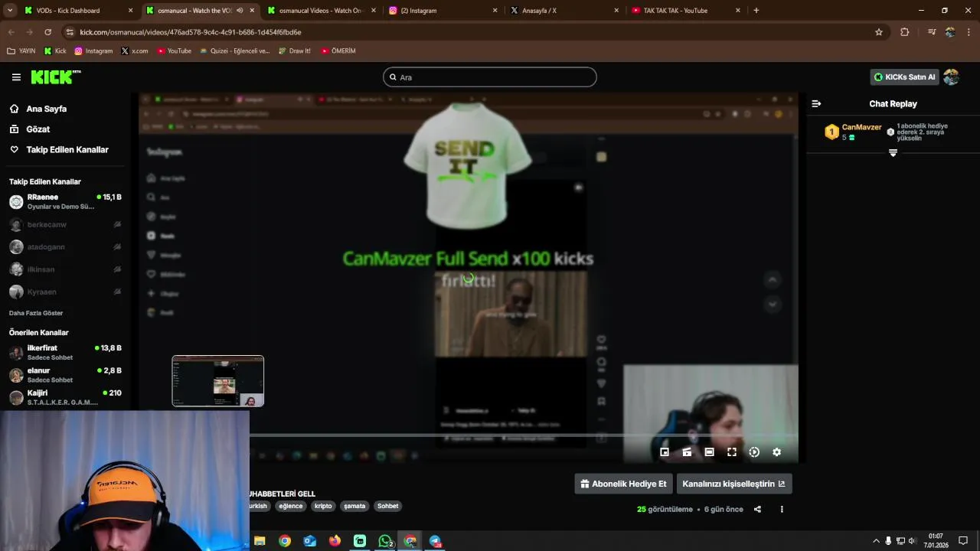
Task: Select the şamata tag
Action: point(354,506)
